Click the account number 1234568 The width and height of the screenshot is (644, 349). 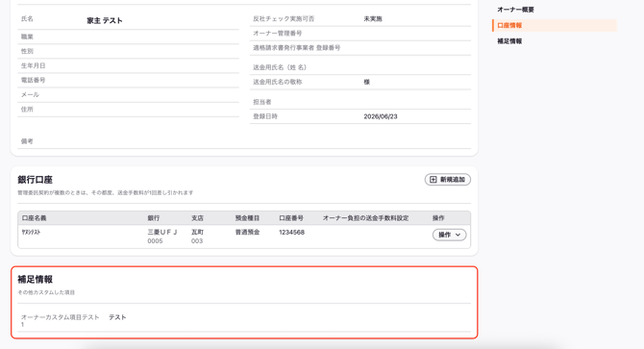pos(291,233)
